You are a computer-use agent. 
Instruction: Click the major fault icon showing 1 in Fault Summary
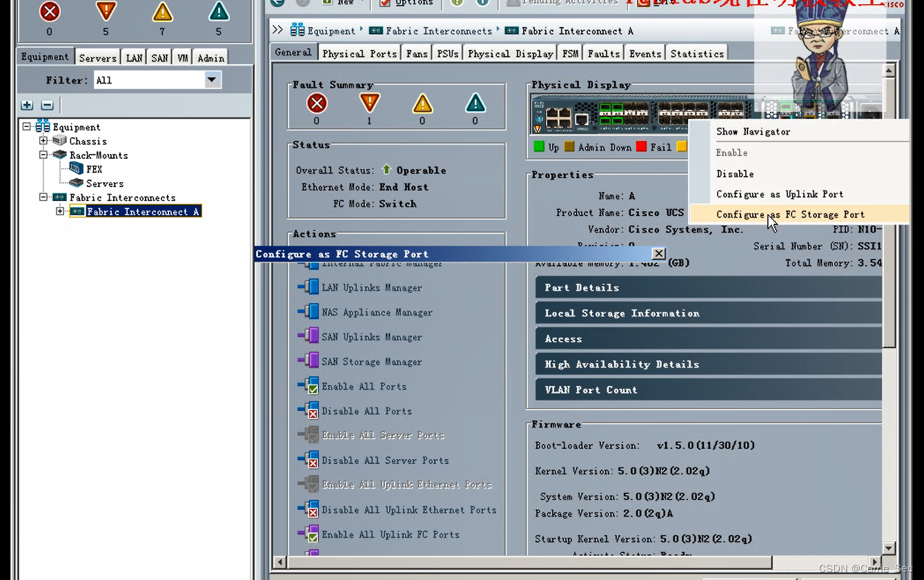[370, 104]
